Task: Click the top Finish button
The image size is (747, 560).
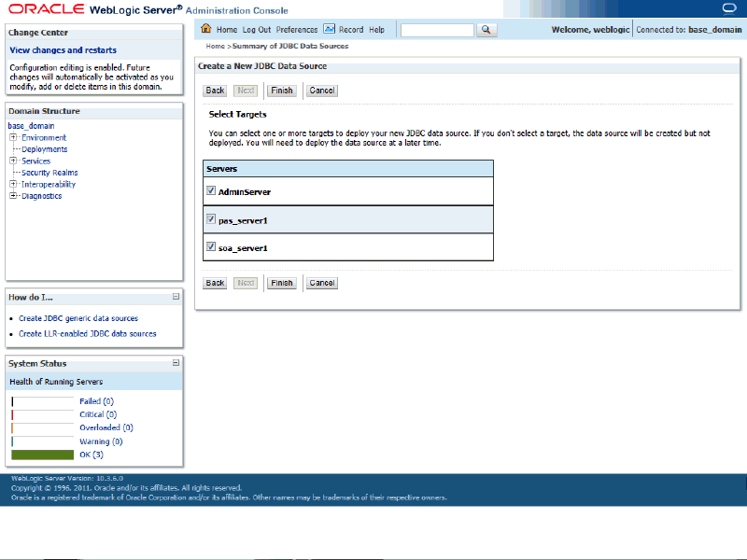Action: pos(282,91)
